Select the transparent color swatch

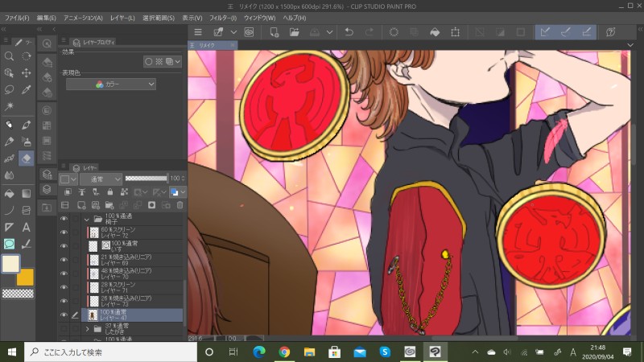18,293
